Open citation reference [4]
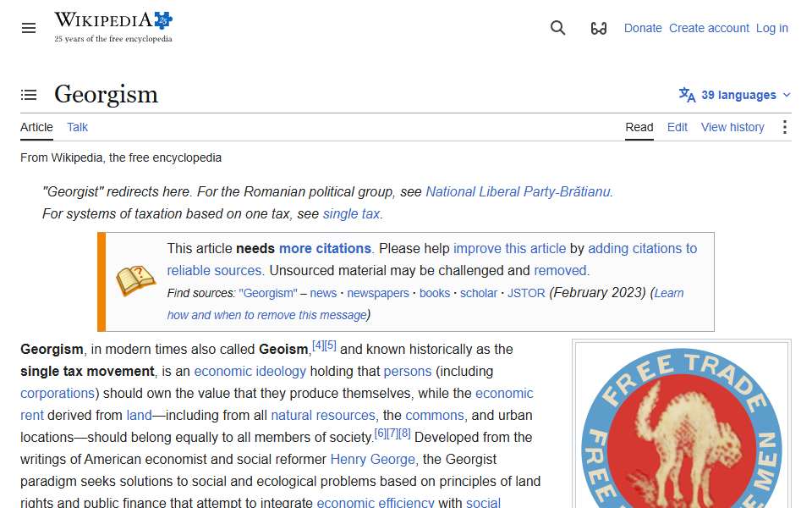Viewport: 812px width, 508px height. pyautogui.click(x=318, y=345)
